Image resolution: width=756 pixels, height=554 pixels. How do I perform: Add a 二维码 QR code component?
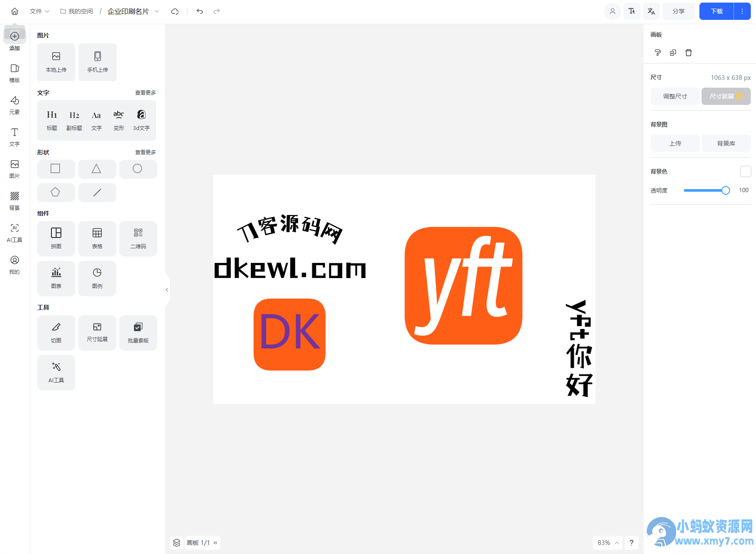(138, 238)
